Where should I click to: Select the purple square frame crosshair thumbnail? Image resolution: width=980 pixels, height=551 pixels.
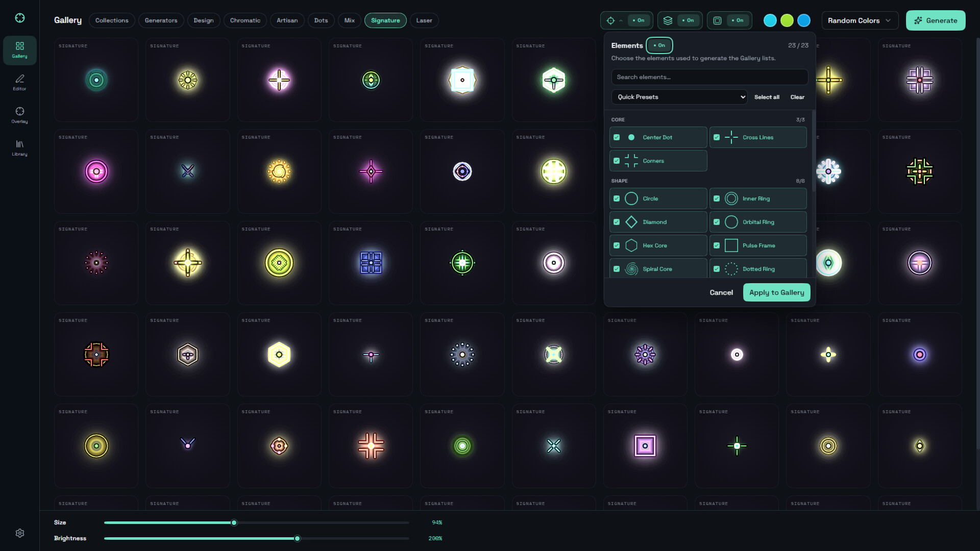645,446
